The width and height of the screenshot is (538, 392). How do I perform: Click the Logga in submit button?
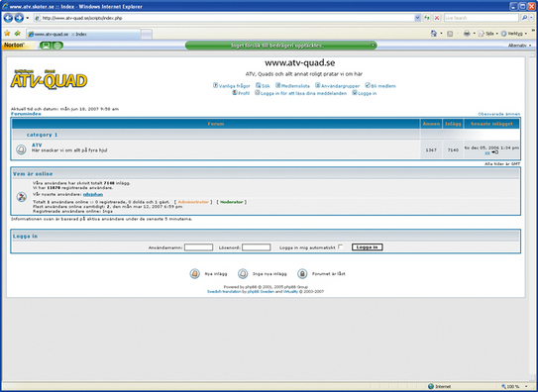[368, 247]
